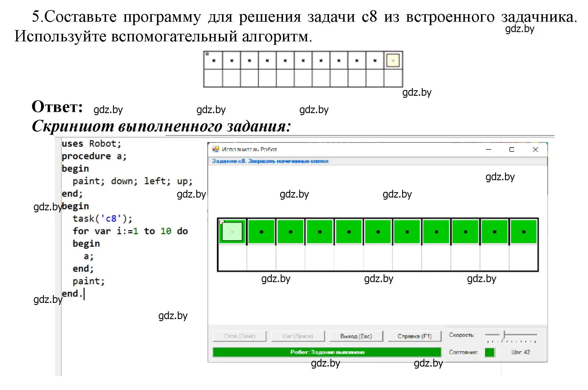Open help via Справка (F1) button
The image size is (588, 390).
415,336
